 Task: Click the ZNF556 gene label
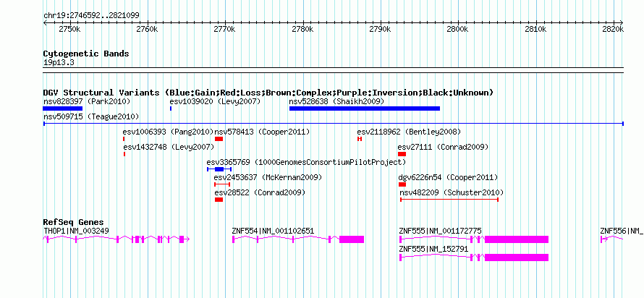(621, 231)
